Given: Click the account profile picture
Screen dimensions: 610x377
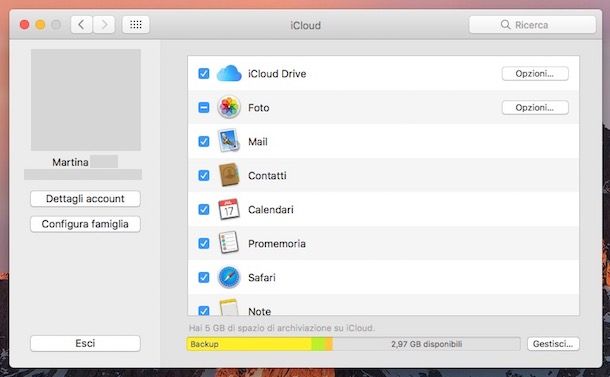Looking at the screenshot, I should [86, 100].
